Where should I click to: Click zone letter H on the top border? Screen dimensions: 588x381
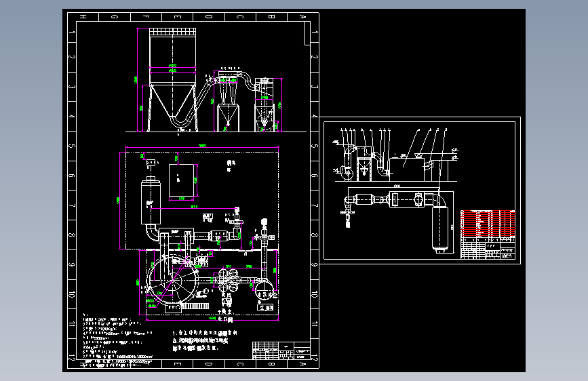coord(83,17)
